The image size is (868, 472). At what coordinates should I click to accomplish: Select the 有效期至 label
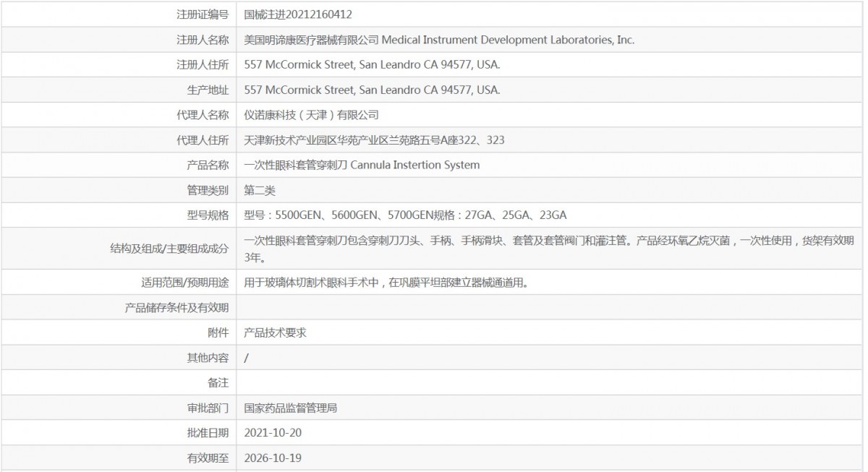coord(208,458)
